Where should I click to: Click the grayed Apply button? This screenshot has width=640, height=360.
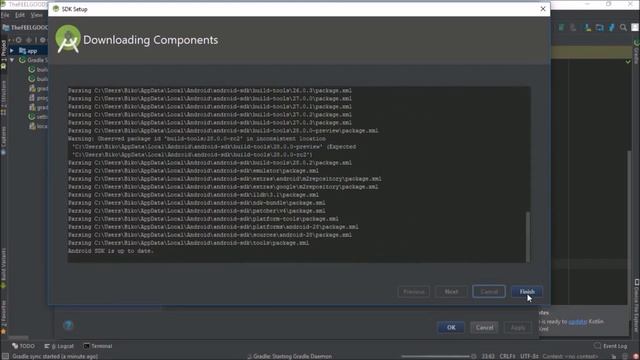[x=518, y=327]
